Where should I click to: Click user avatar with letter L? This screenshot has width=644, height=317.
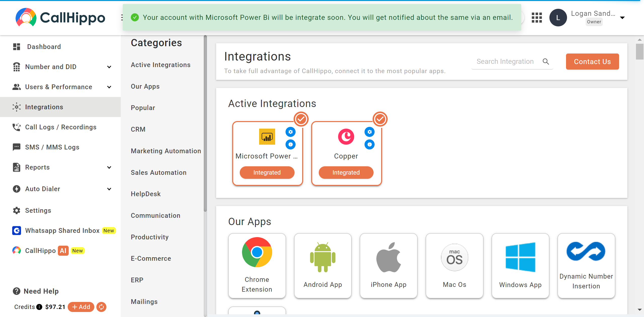558,18
